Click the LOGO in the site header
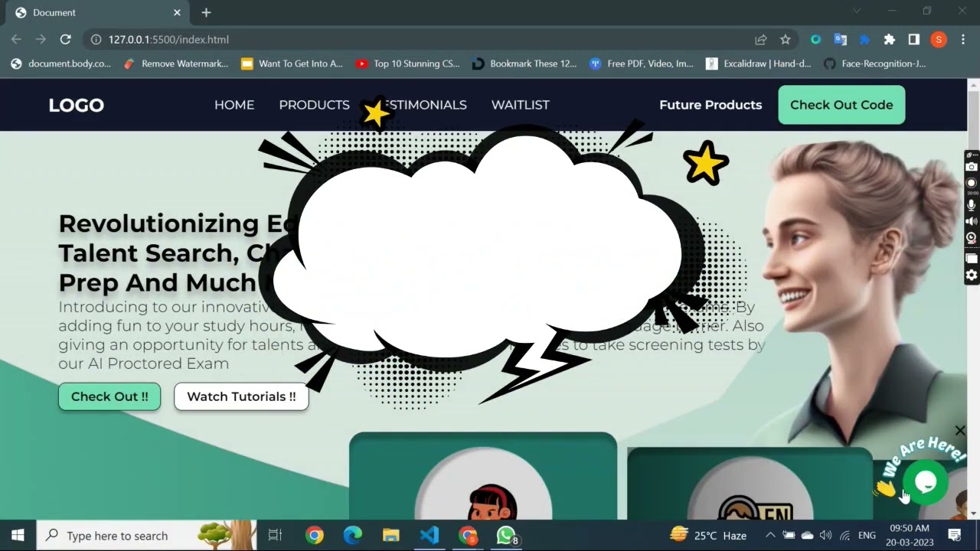This screenshot has height=551, width=980. tap(76, 105)
